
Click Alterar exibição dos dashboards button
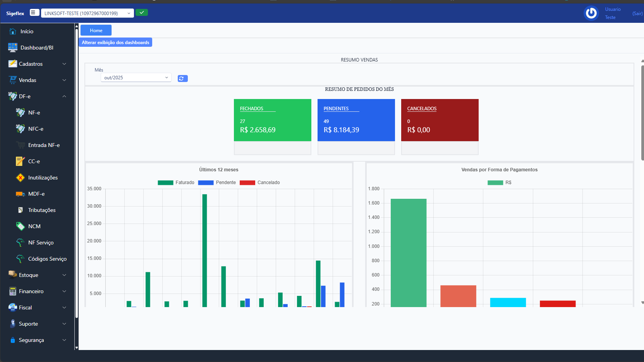pos(115,43)
